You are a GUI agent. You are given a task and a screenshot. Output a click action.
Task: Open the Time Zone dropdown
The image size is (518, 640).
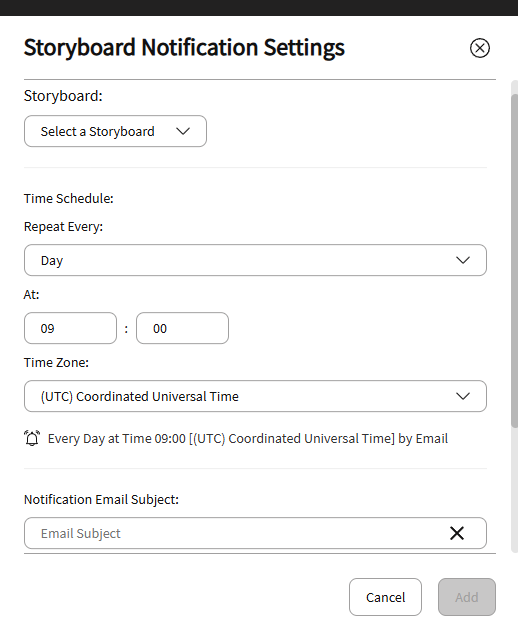pyautogui.click(x=256, y=396)
